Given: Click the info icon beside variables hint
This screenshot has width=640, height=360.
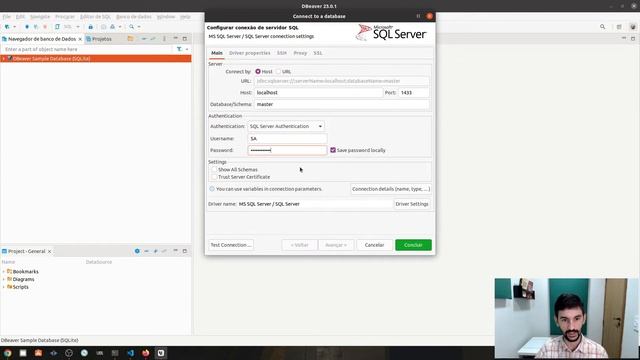Looking at the screenshot, I should tap(212, 189).
